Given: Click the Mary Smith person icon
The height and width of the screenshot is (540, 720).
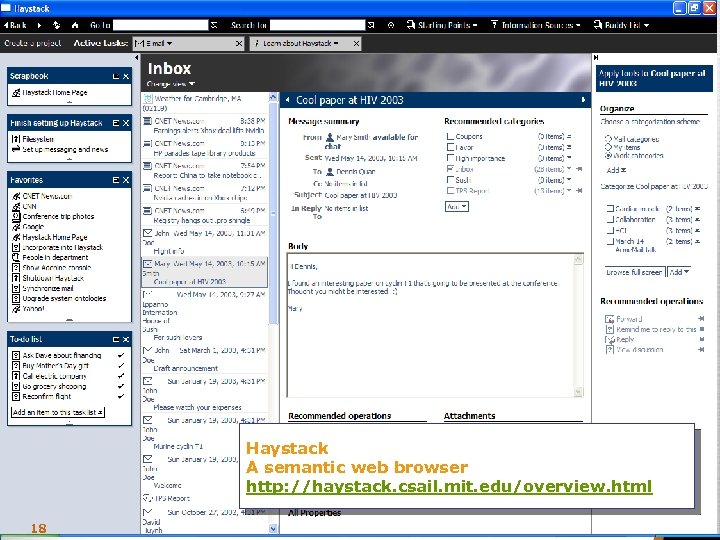Looking at the screenshot, I should pos(330,137).
